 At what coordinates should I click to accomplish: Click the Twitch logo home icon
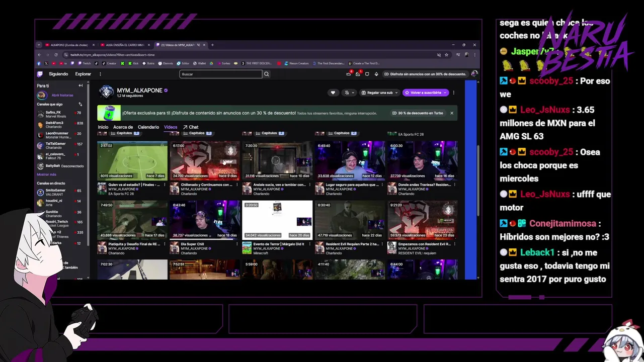40,74
